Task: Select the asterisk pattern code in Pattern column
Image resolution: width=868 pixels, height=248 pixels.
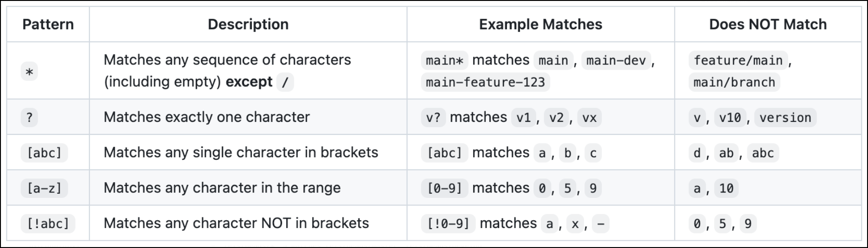Action: click(x=29, y=72)
